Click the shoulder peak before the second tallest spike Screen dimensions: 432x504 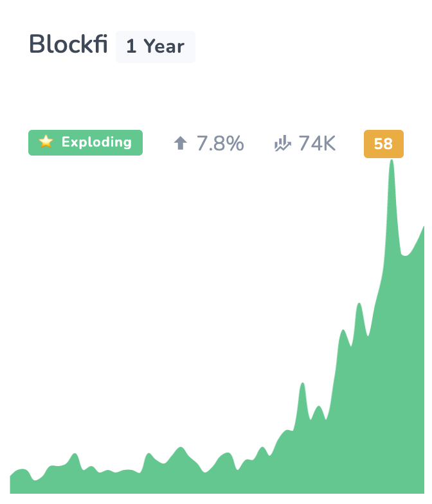pyautogui.click(x=343, y=330)
